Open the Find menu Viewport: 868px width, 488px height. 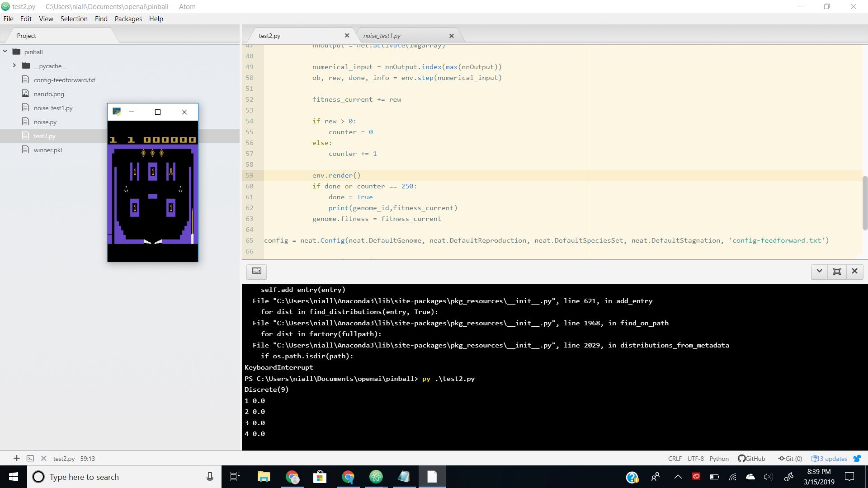click(101, 19)
